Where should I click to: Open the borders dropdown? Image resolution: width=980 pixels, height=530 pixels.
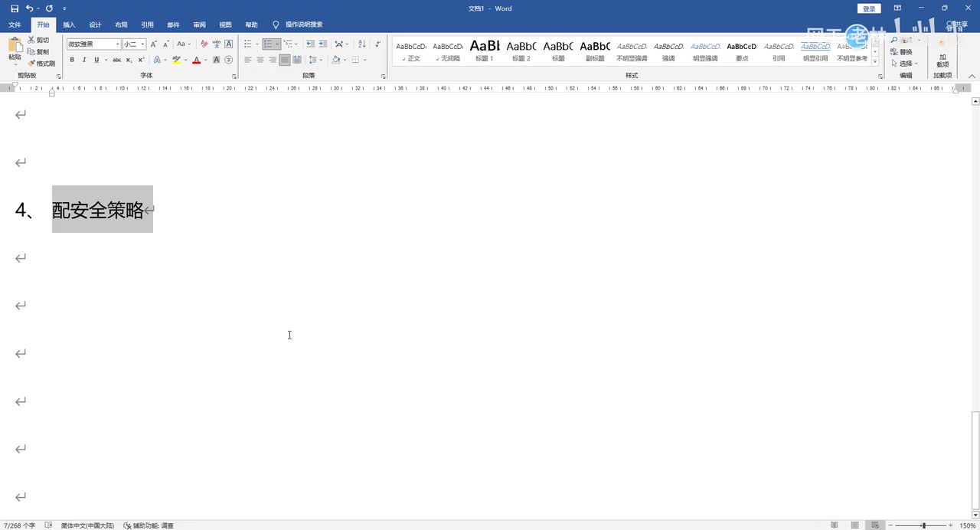pyautogui.click(x=365, y=60)
